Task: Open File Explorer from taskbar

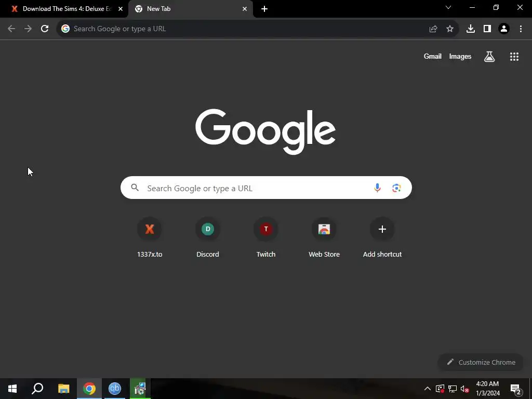Action: (x=63, y=389)
